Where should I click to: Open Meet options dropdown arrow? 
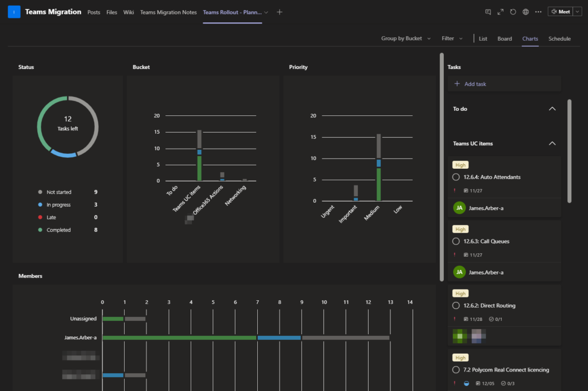point(578,11)
